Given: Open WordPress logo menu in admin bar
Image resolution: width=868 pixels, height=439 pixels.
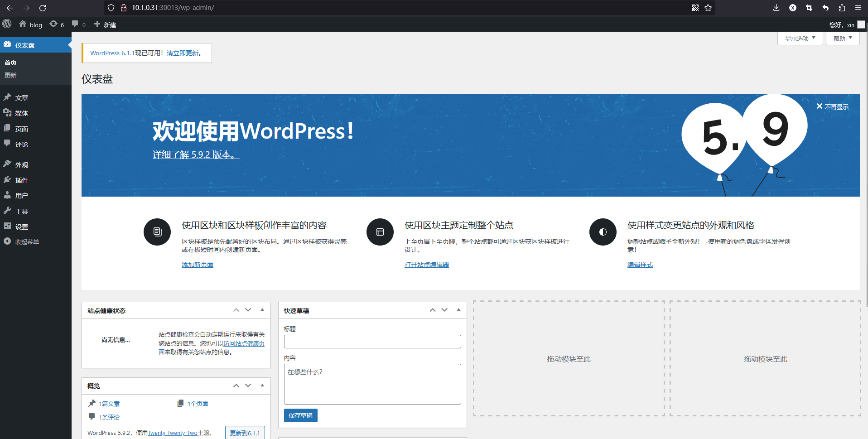Looking at the screenshot, I should (7, 24).
